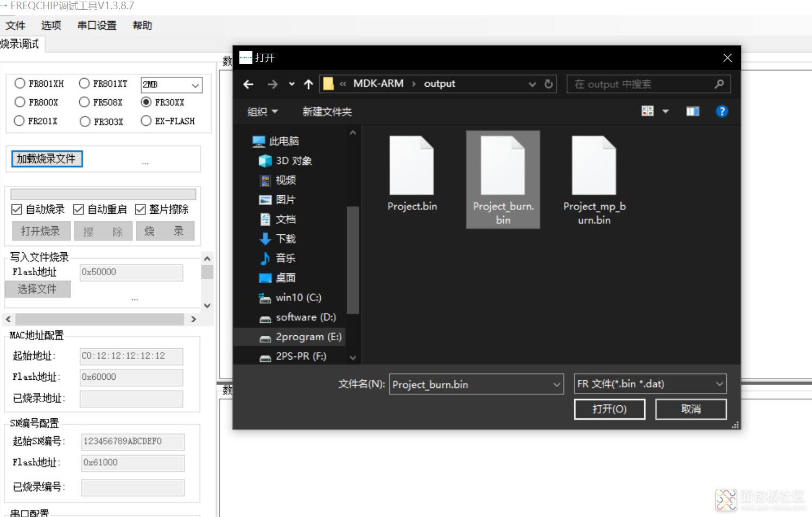Click the 起始SN编号 field
The width and height of the screenshot is (812, 517).
133,442
